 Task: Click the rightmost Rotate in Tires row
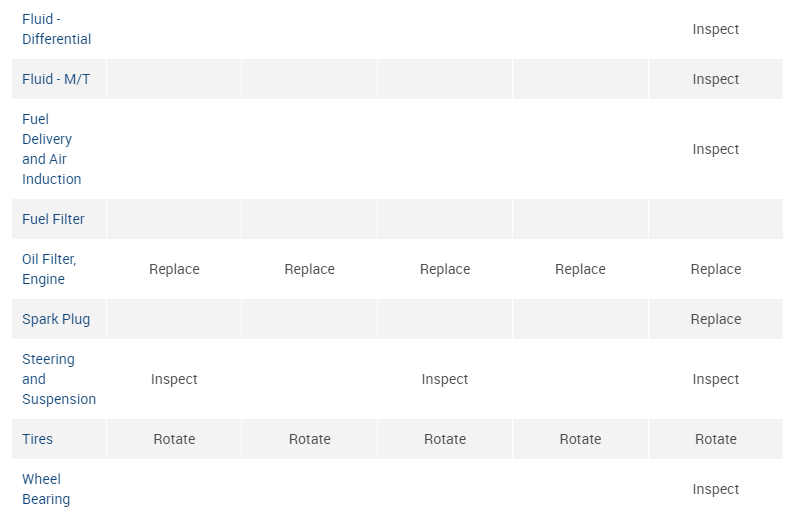pyautogui.click(x=716, y=439)
